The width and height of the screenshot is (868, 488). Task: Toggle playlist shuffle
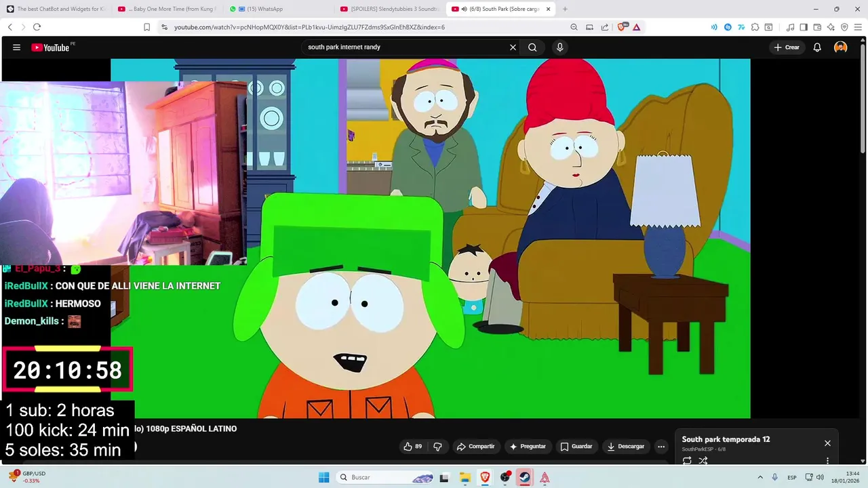[x=703, y=461]
